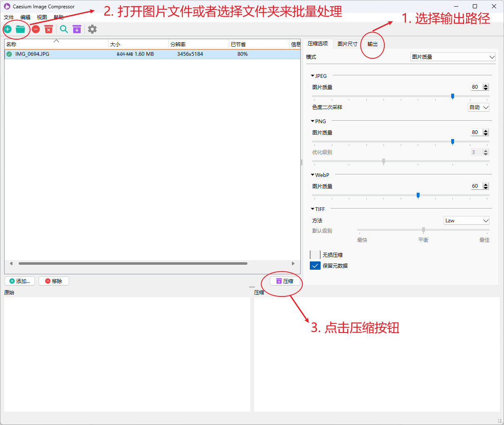Click green check status icon of IMG_0694.JPG
The width and height of the screenshot is (504, 425).
[x=9, y=54]
